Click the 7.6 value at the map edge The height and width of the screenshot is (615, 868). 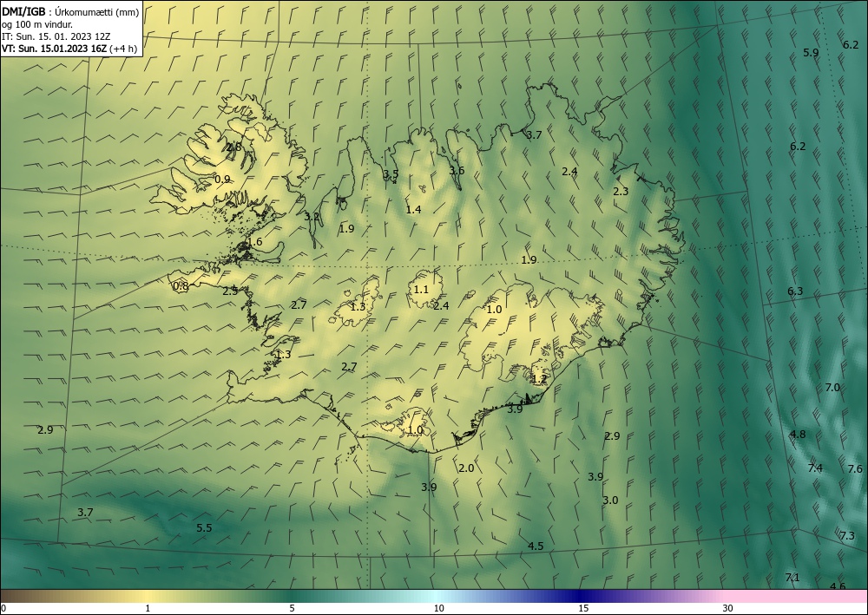click(855, 468)
